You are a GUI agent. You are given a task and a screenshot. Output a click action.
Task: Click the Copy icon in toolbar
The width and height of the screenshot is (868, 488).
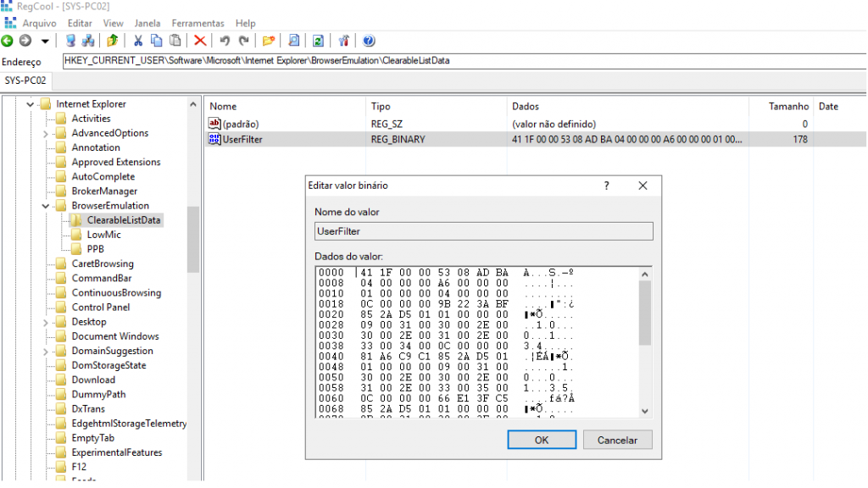pos(157,41)
